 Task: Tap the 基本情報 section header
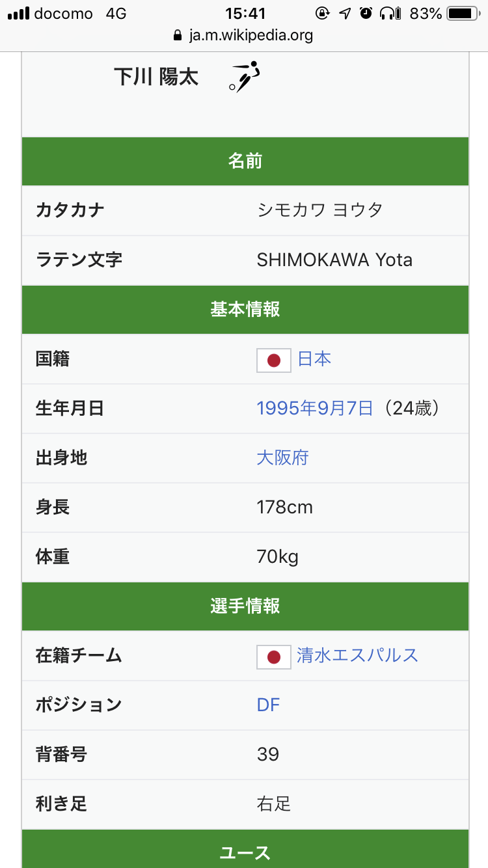[245, 310]
